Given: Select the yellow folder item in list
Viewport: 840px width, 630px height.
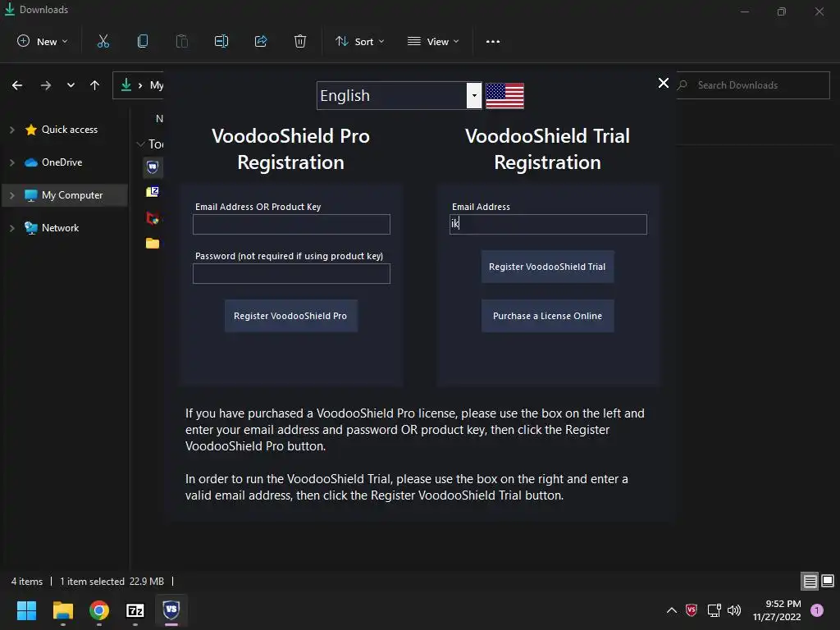Looking at the screenshot, I should [153, 243].
